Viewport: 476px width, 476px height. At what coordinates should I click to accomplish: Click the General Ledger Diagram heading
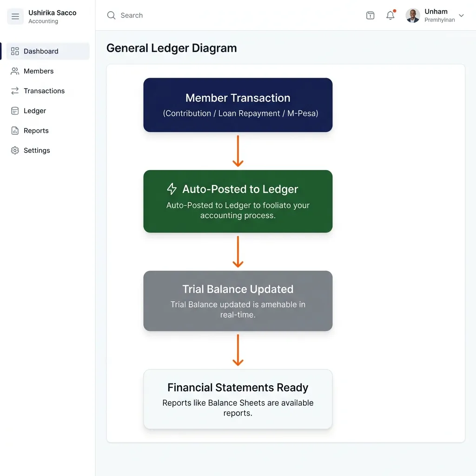tap(172, 48)
